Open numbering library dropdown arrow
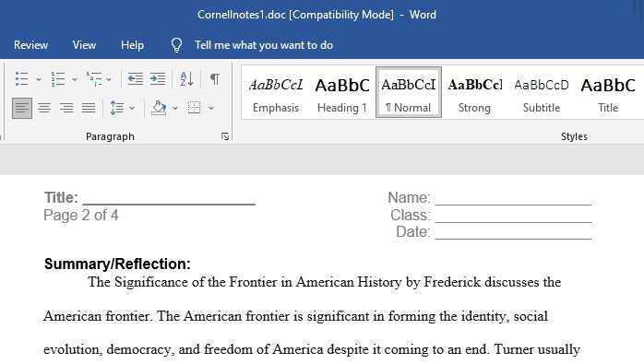 point(75,79)
